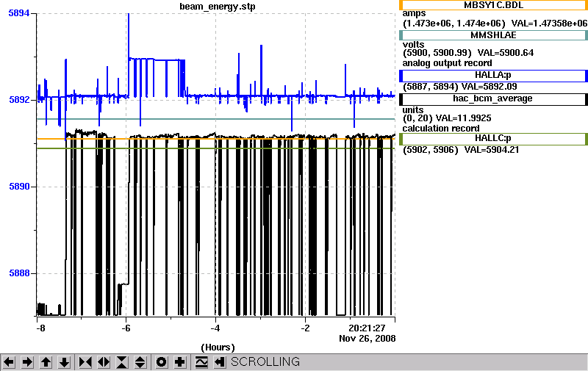The width and height of the screenshot is (588, 371).
Task: Click the 'amps' unit label
Action: pos(414,14)
